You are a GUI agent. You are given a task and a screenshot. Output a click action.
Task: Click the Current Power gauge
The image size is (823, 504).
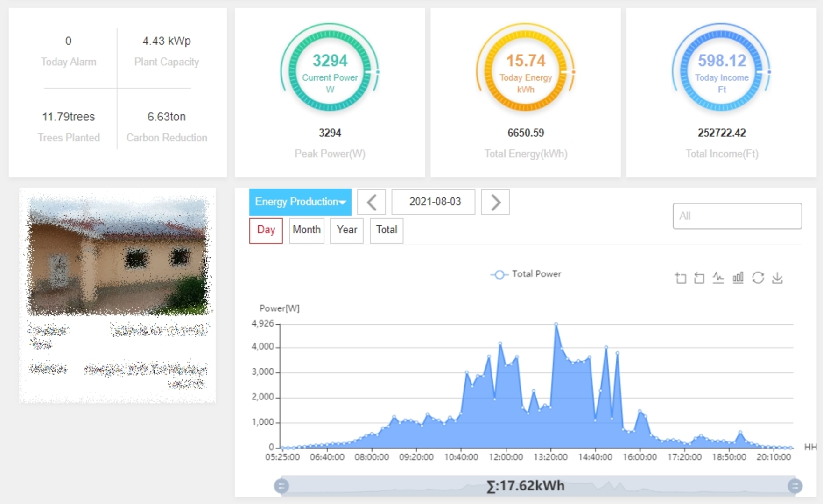330,68
